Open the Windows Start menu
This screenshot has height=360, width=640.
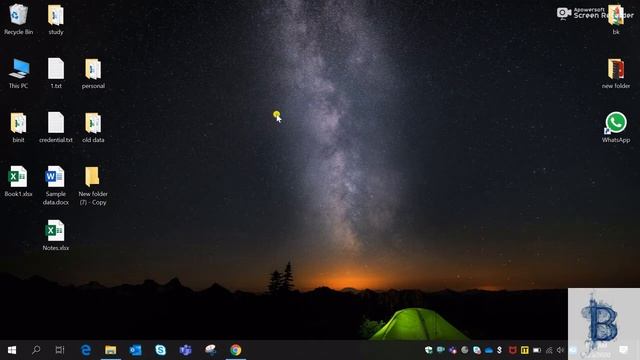pyautogui.click(x=12, y=350)
